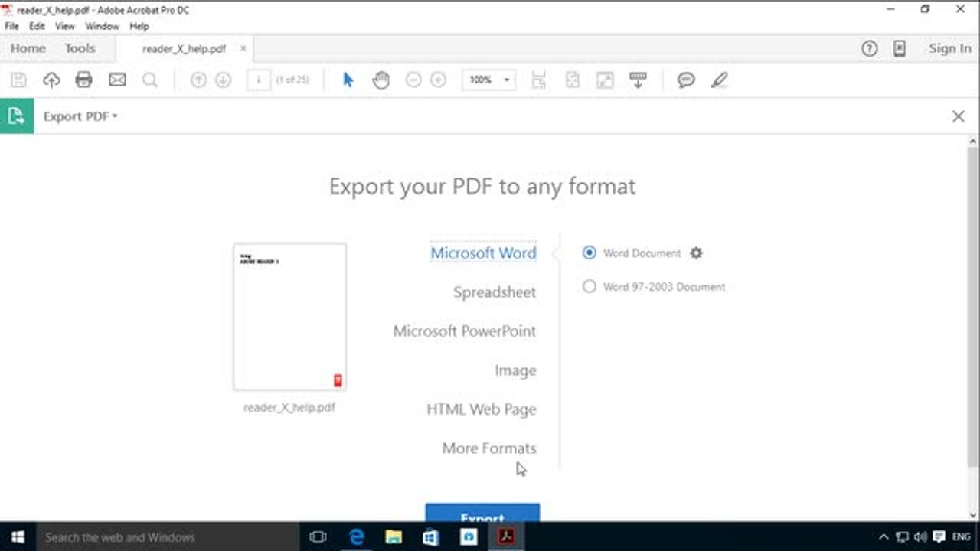
Task: Click the scrolling mode page icon
Action: tap(539, 80)
